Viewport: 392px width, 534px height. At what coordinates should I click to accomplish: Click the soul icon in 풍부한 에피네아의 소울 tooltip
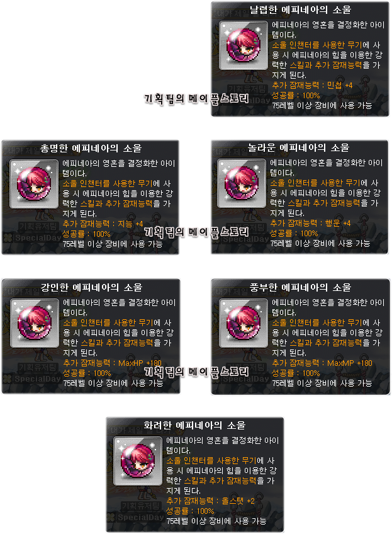point(243,323)
